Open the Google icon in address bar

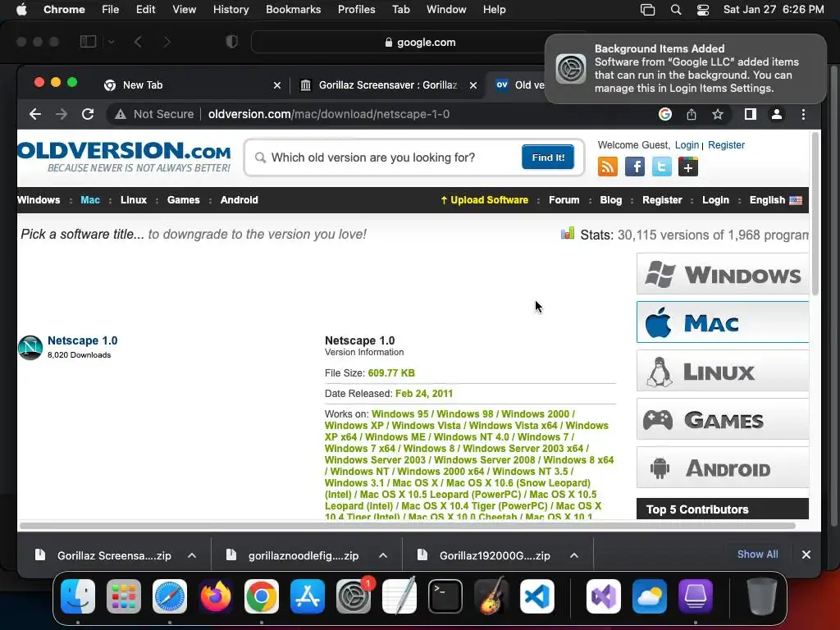point(664,114)
